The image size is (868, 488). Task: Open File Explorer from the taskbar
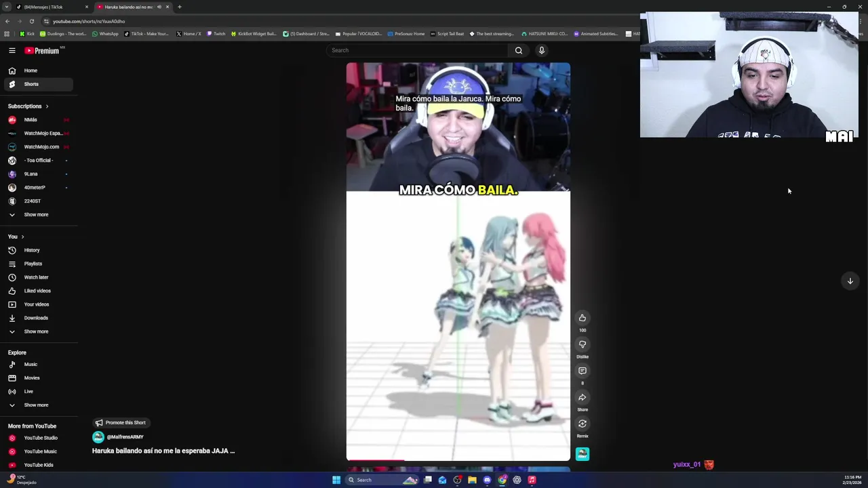click(x=472, y=480)
